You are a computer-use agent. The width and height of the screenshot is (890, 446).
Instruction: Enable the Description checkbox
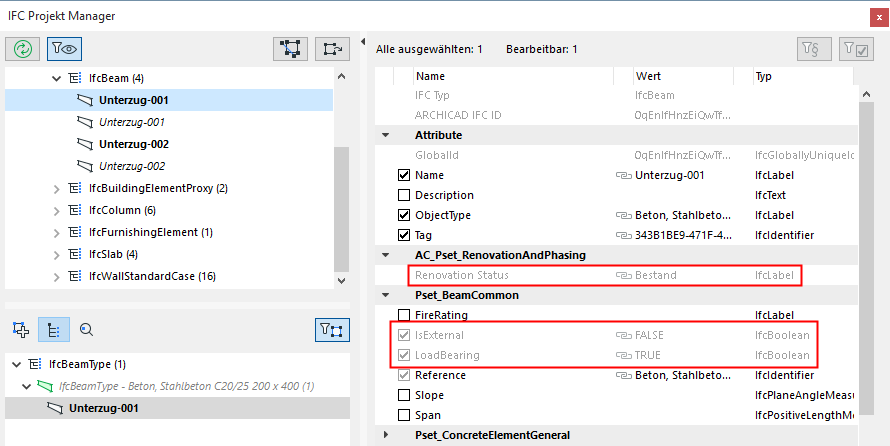[x=404, y=195]
